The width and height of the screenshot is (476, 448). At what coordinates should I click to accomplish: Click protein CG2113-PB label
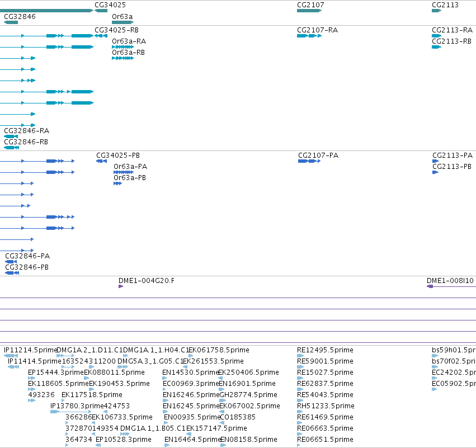coord(452,167)
